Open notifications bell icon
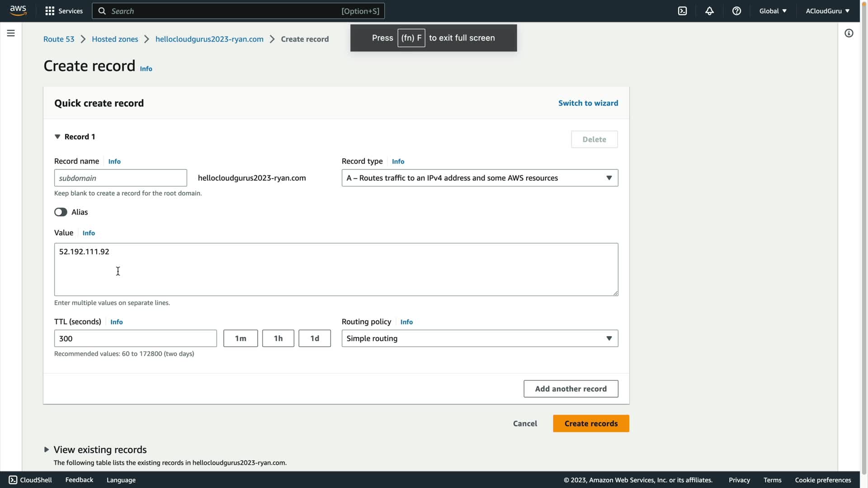The image size is (868, 488). click(x=709, y=11)
